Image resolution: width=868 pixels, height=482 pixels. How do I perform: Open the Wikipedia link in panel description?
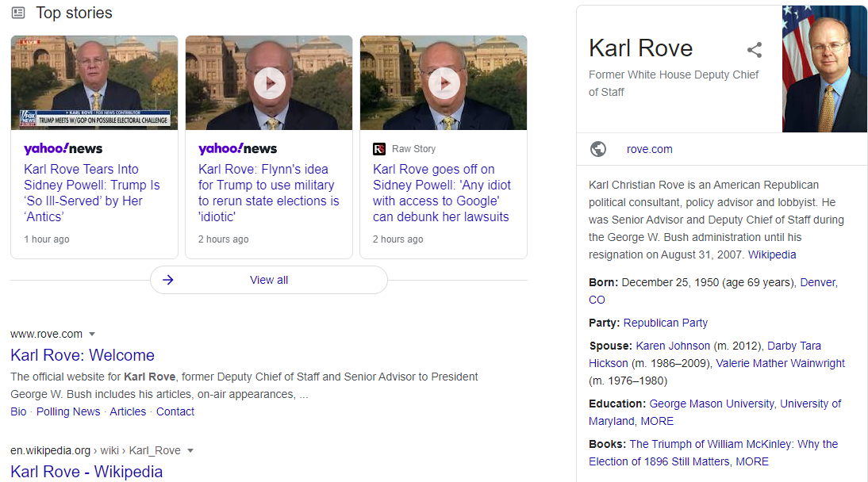click(772, 254)
